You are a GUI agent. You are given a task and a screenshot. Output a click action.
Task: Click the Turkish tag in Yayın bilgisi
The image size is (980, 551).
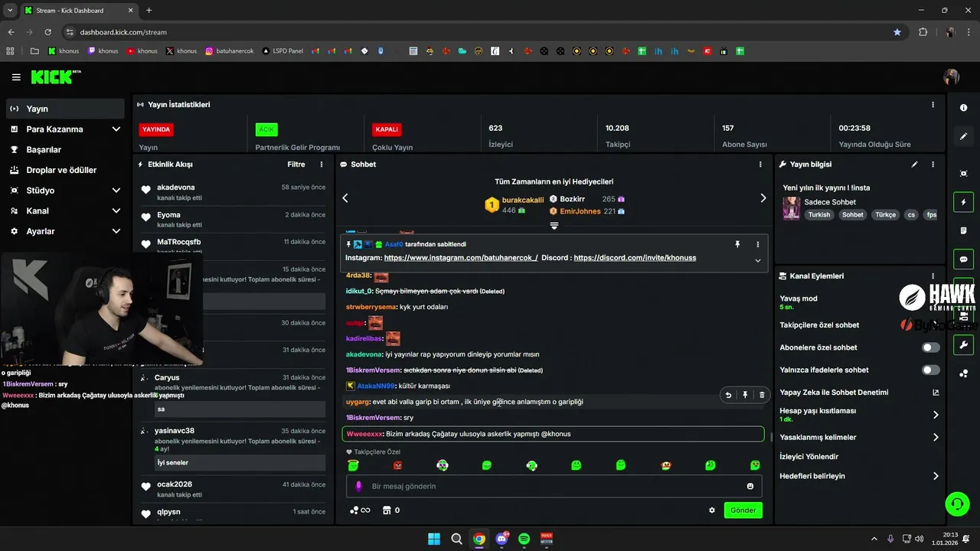click(x=818, y=215)
